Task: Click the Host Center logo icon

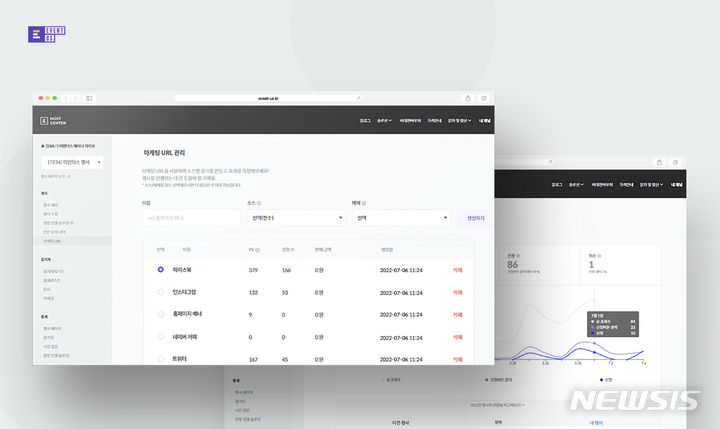Action: click(44, 120)
